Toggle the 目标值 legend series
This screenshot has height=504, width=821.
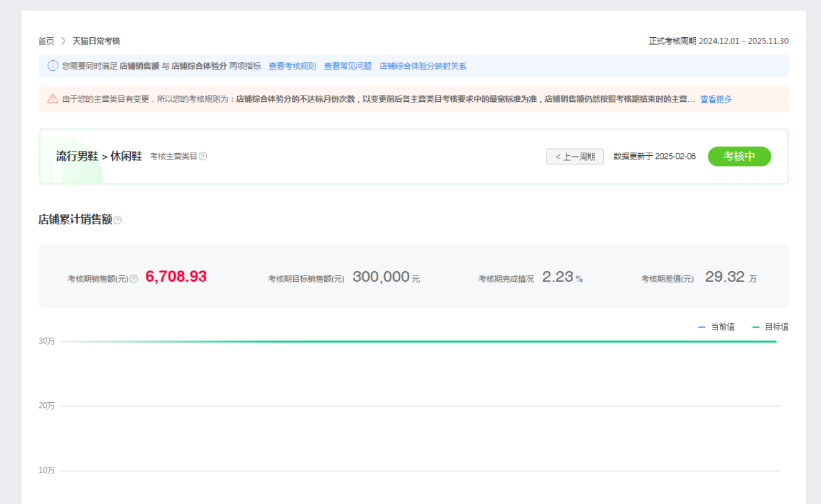pyautogui.click(x=770, y=327)
